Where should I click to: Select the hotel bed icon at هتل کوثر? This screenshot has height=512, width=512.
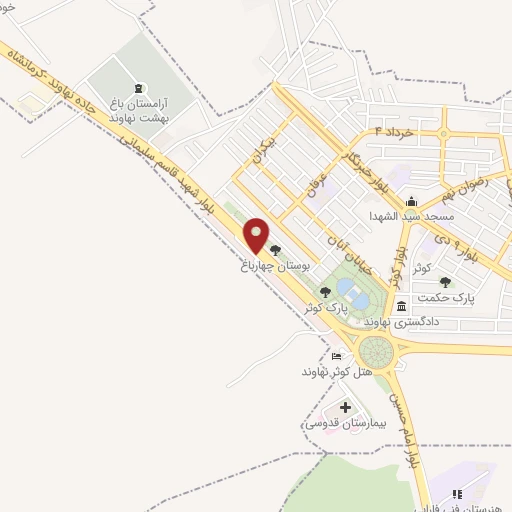(336, 356)
